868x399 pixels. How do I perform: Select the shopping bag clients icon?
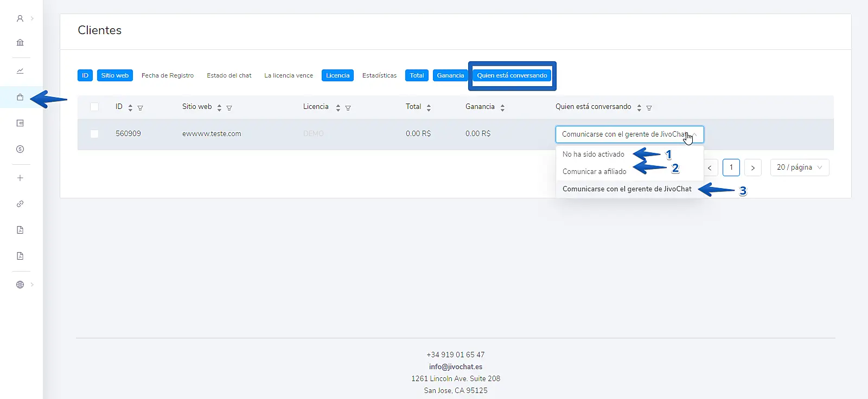pos(20,98)
